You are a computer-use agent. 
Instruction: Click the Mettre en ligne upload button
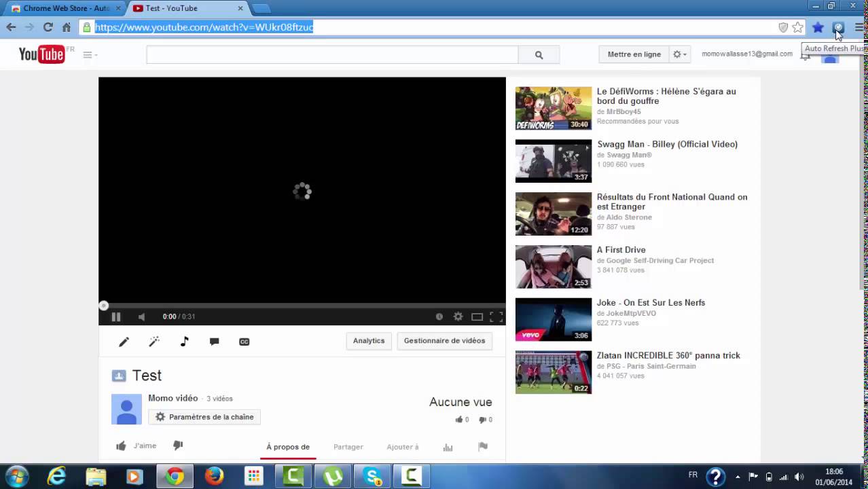[634, 54]
